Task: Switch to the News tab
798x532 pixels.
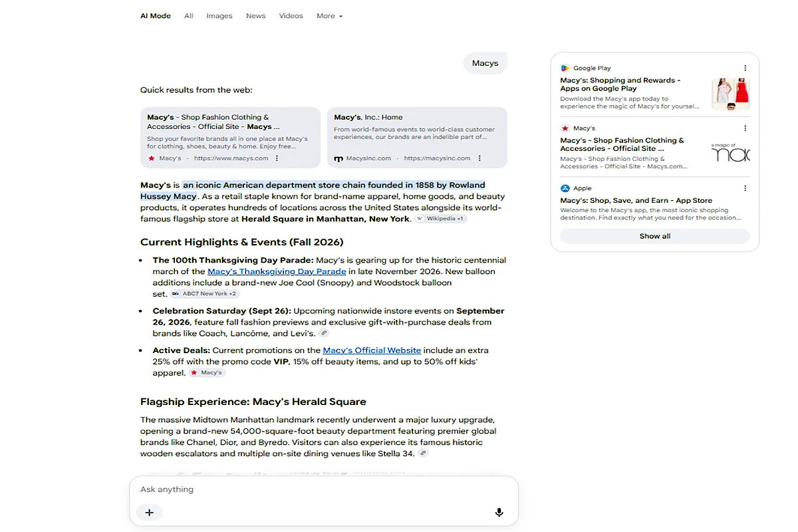Action: point(255,16)
